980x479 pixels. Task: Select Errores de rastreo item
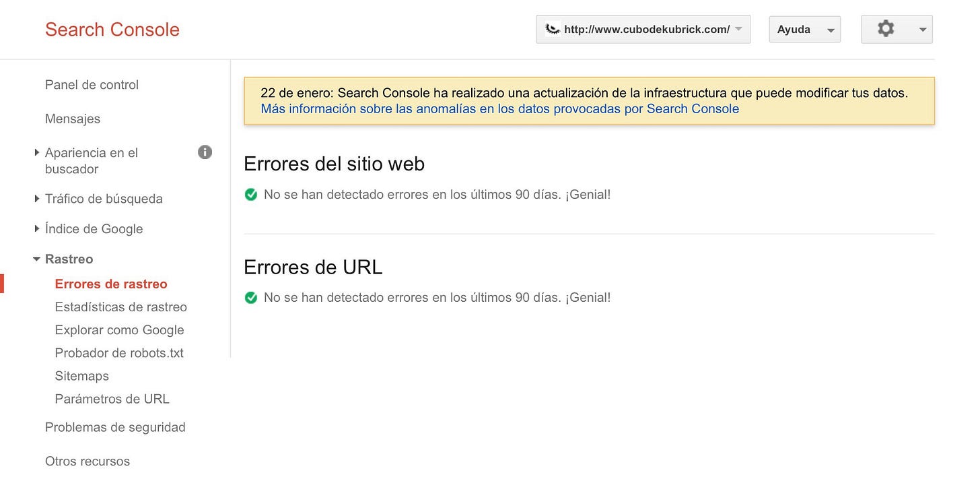click(111, 284)
